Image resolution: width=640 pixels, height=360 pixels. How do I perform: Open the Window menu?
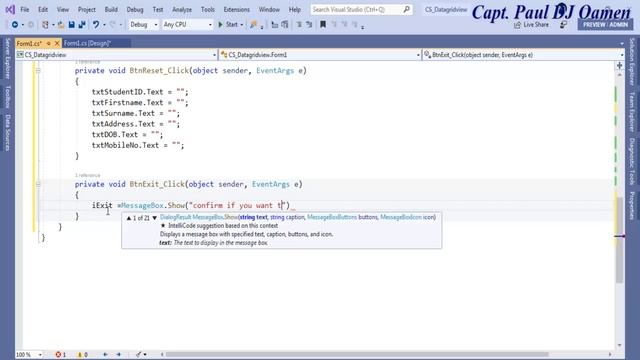pyautogui.click(x=269, y=9)
